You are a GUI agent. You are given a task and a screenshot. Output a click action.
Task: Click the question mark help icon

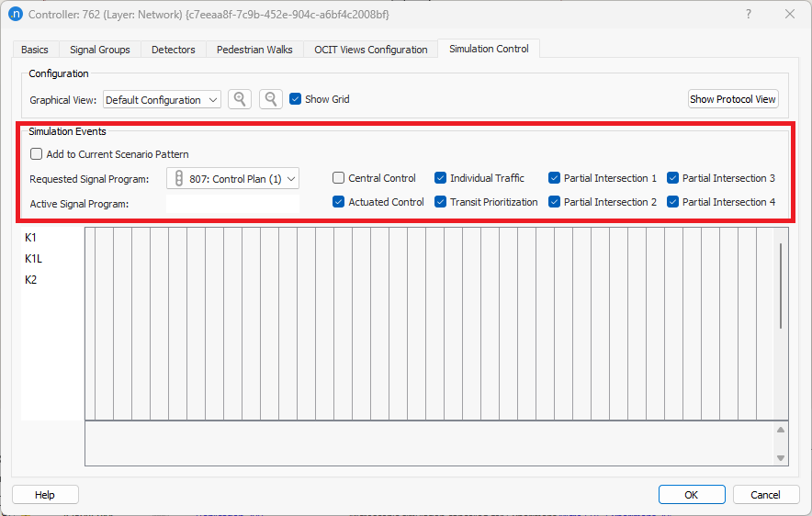pos(749,14)
